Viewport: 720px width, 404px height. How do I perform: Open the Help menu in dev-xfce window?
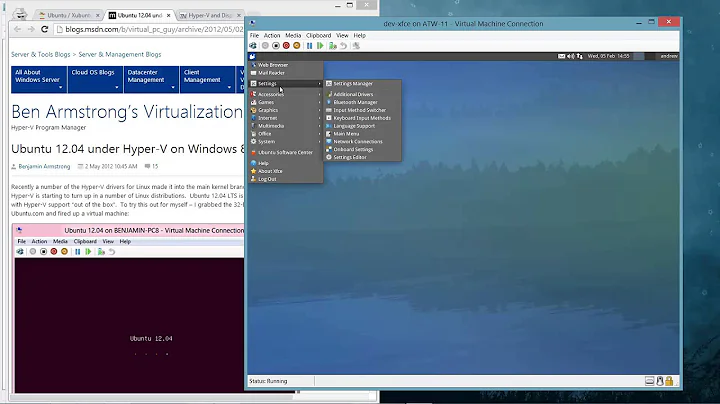point(360,35)
